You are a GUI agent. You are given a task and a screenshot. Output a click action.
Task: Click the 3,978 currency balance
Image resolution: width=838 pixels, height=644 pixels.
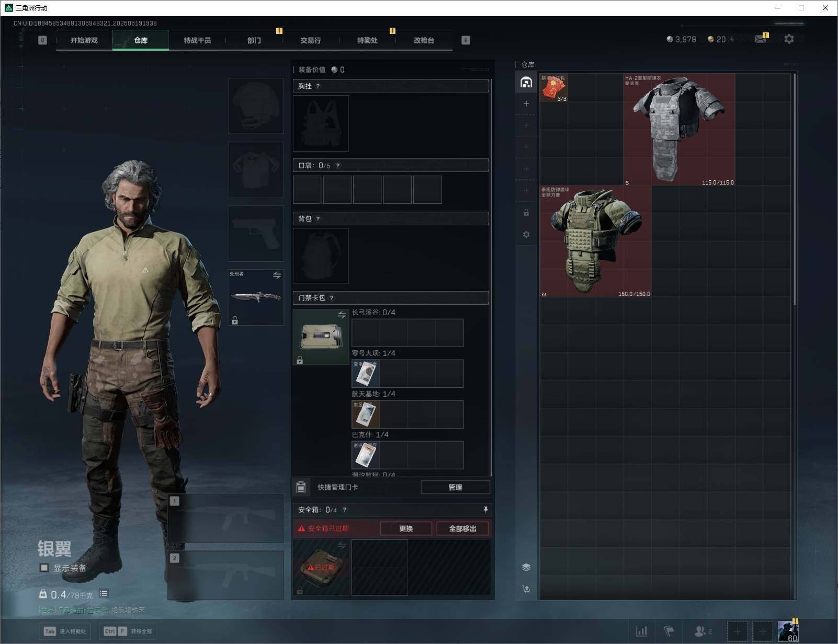coord(681,39)
